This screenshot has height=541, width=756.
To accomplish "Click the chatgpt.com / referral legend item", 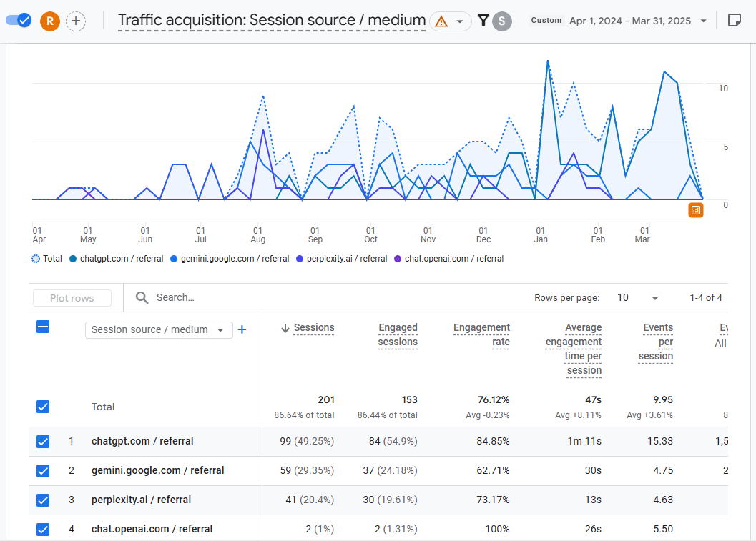I will 116,259.
